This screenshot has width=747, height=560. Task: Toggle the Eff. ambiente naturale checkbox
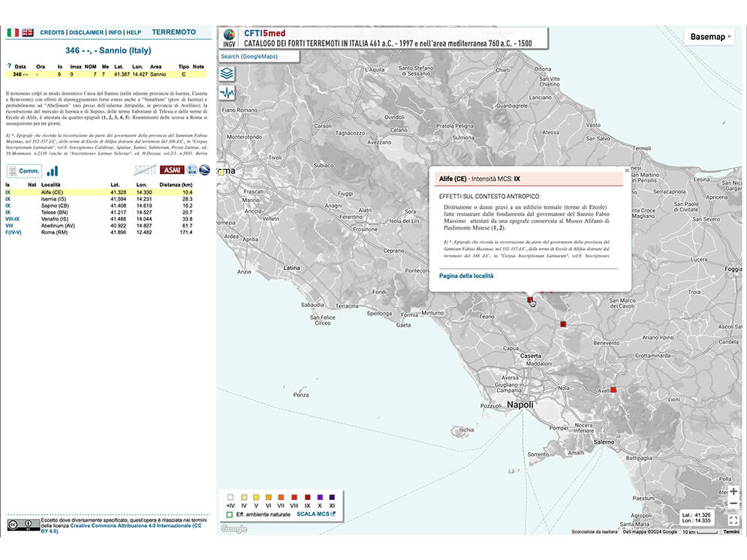point(230,514)
